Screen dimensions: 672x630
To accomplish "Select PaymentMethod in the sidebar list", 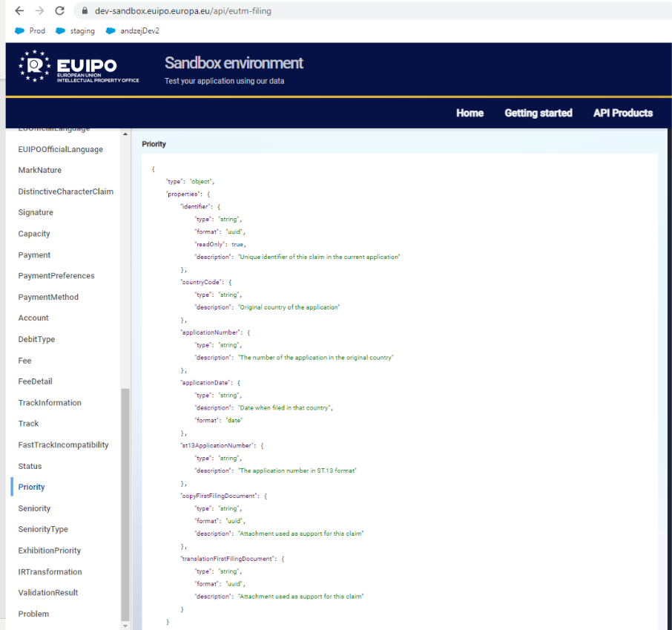I will tap(48, 297).
